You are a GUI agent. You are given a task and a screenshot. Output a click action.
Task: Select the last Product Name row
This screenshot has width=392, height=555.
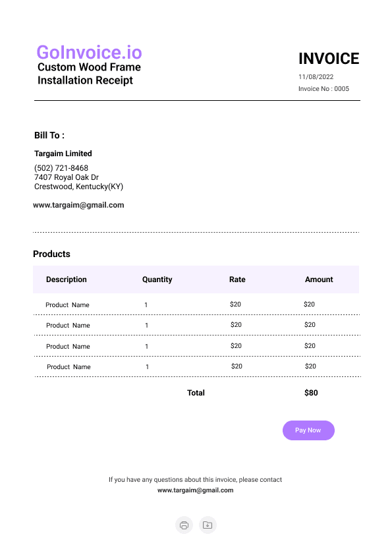pos(198,366)
